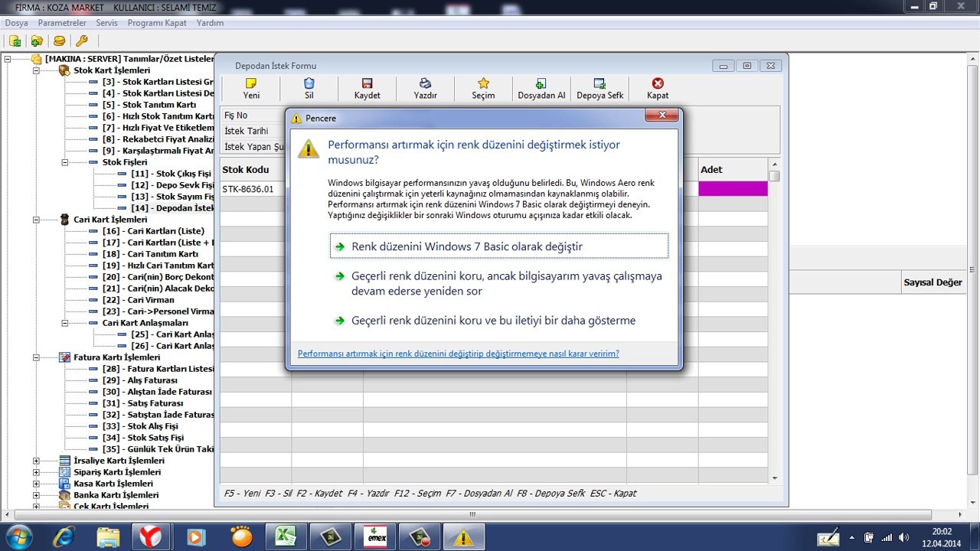Click the Yazdır printer icon
Viewport: 980px width, 551px height.
pyautogui.click(x=425, y=83)
